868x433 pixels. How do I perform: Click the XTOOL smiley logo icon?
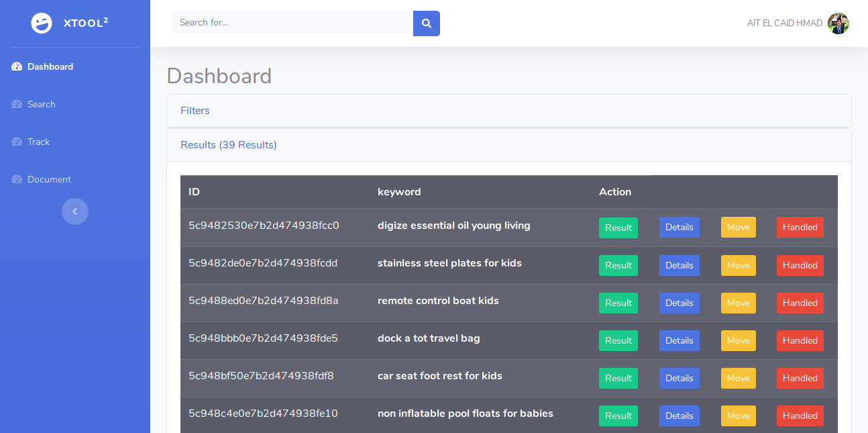pyautogui.click(x=42, y=23)
